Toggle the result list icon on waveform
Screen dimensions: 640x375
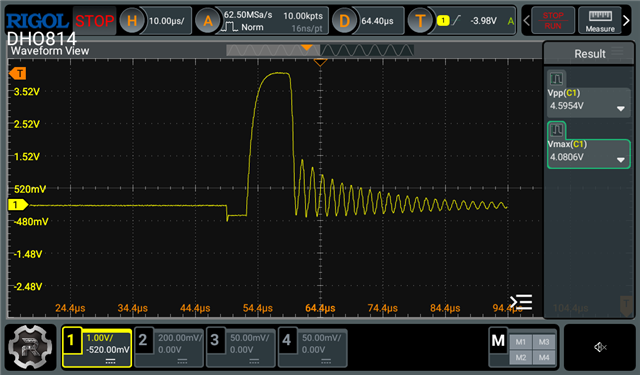(x=521, y=302)
